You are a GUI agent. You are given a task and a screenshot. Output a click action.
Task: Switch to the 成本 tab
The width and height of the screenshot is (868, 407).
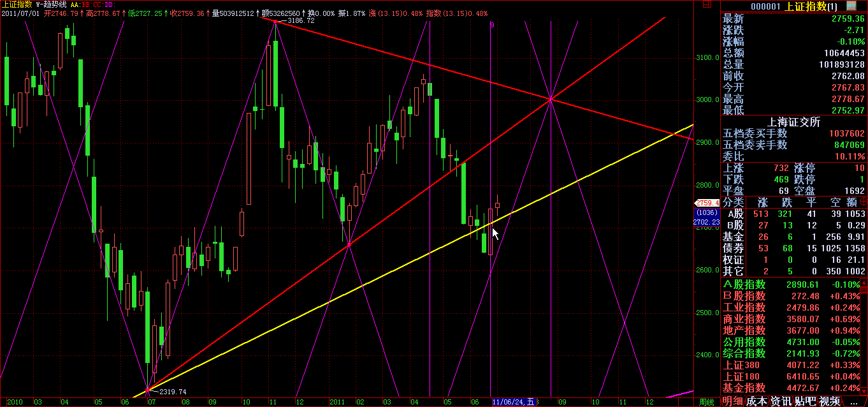[757, 401]
